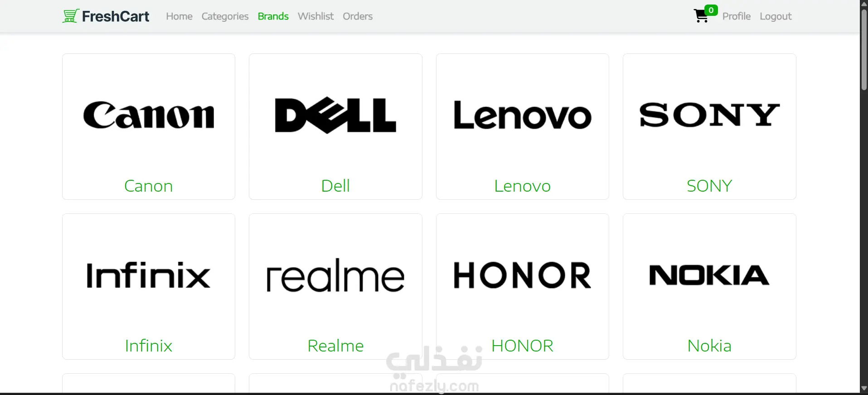Open the Wishlist page
Image resolution: width=868 pixels, height=395 pixels.
315,16
